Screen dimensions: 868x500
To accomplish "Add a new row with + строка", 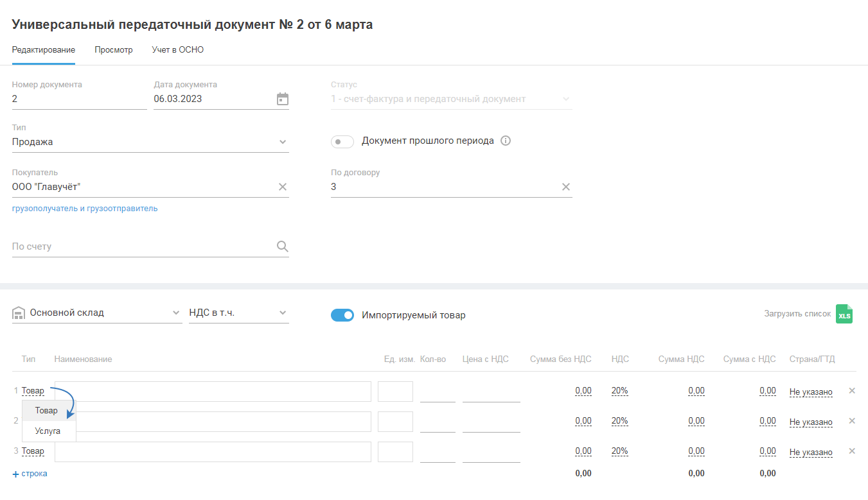I will point(30,474).
